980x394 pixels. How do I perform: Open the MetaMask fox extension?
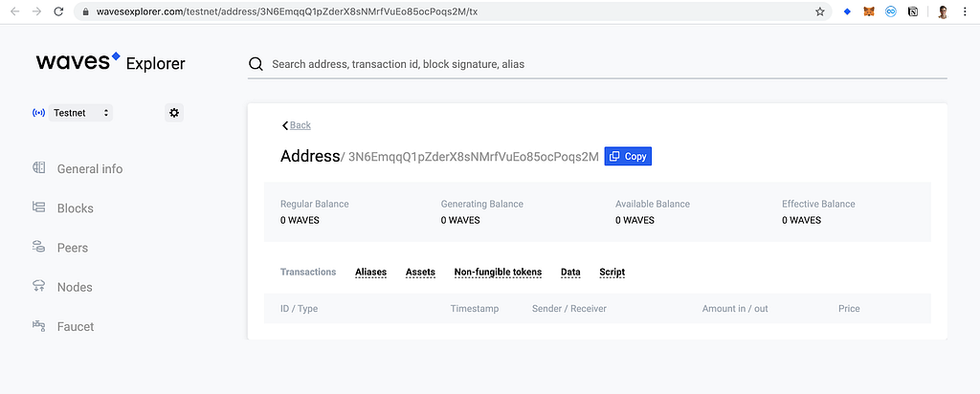pos(869,11)
